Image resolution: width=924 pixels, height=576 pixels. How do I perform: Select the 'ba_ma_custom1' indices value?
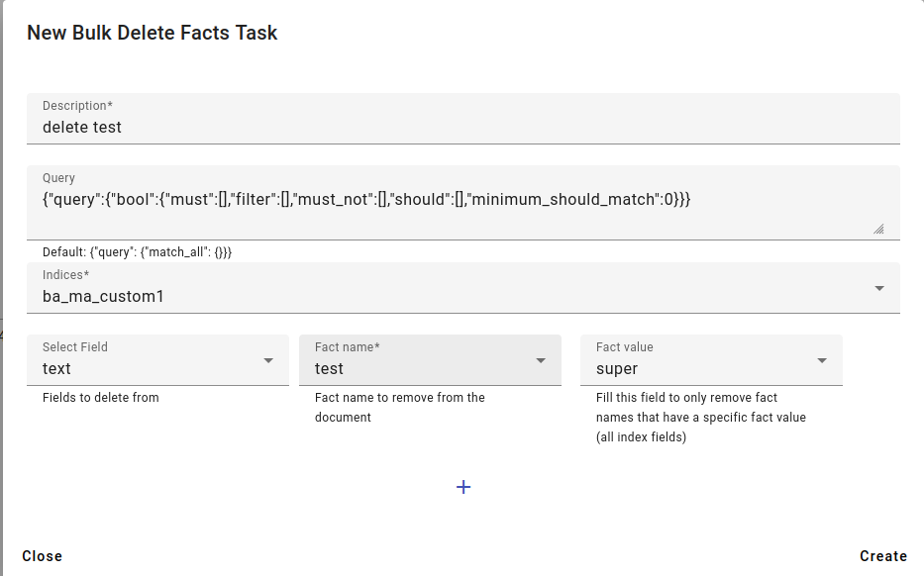(103, 296)
